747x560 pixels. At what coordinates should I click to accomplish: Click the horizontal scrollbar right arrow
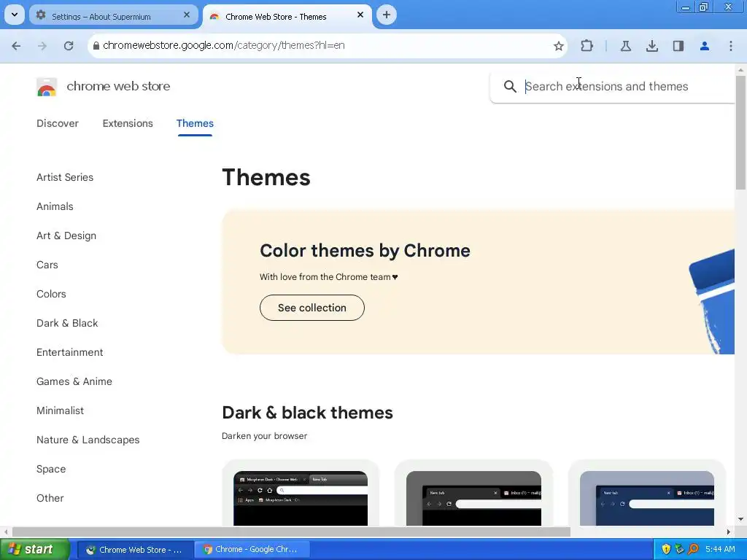coord(729,532)
